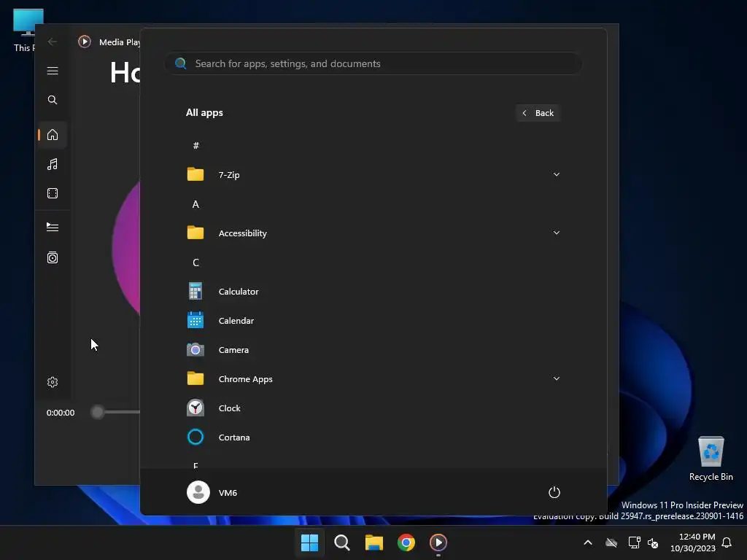Expand the Accessibility folder chevron

coord(557,233)
